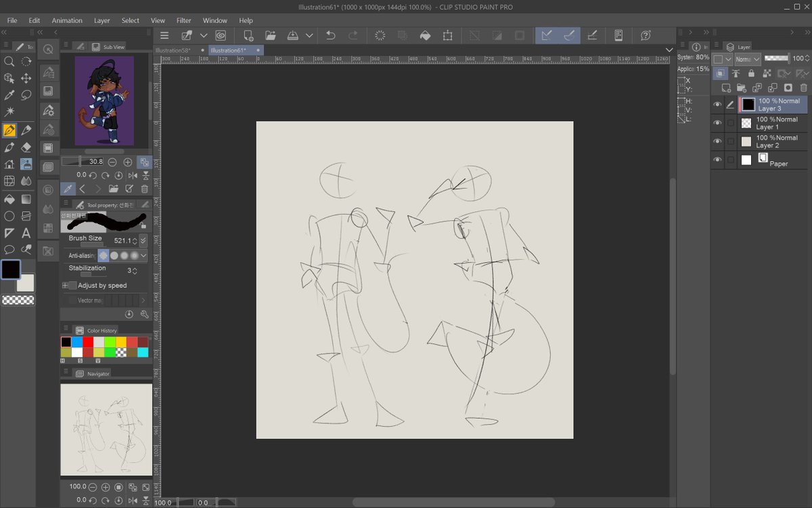
Task: Open the Filter menu
Action: (x=183, y=20)
